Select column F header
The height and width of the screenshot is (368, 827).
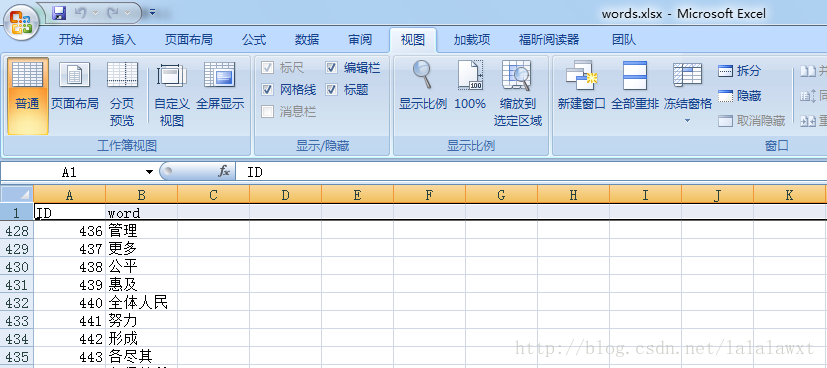429,195
